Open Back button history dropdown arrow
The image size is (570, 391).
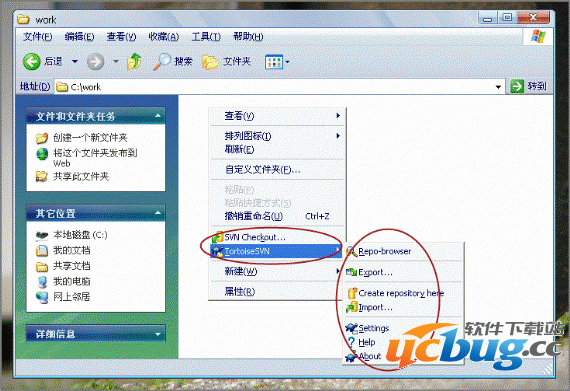coord(75,61)
